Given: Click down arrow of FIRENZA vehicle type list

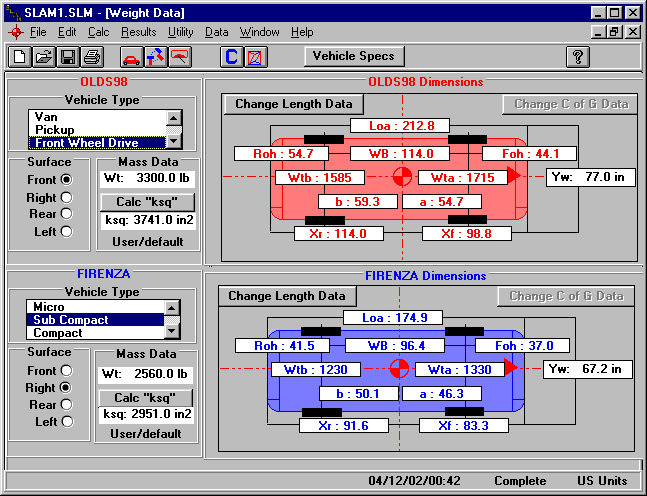Looking at the screenshot, I should click(172, 331).
